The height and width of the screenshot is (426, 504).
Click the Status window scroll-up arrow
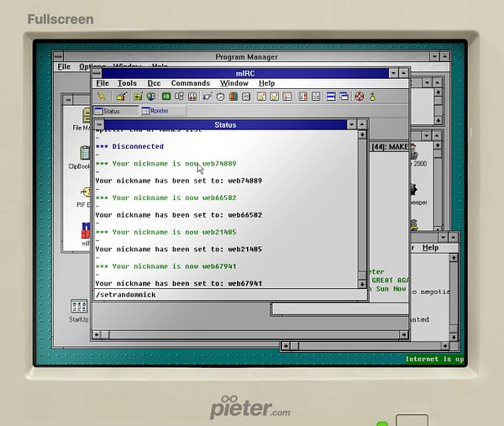tap(362, 134)
